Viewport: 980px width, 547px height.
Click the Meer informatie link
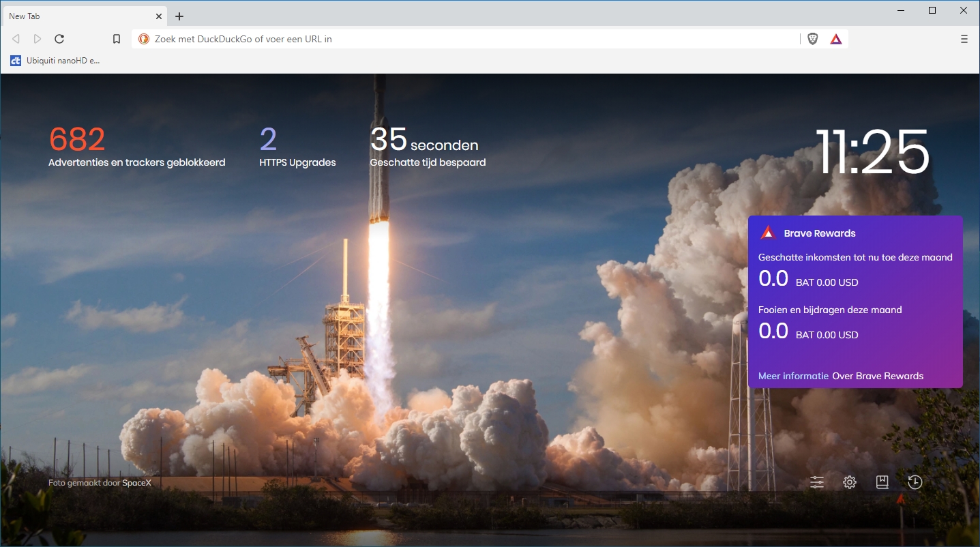point(793,376)
